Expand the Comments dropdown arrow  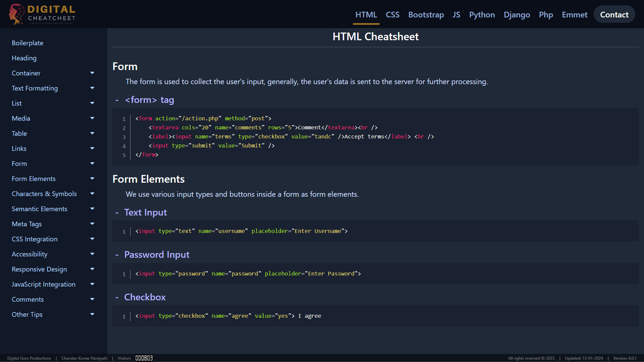[92, 299]
